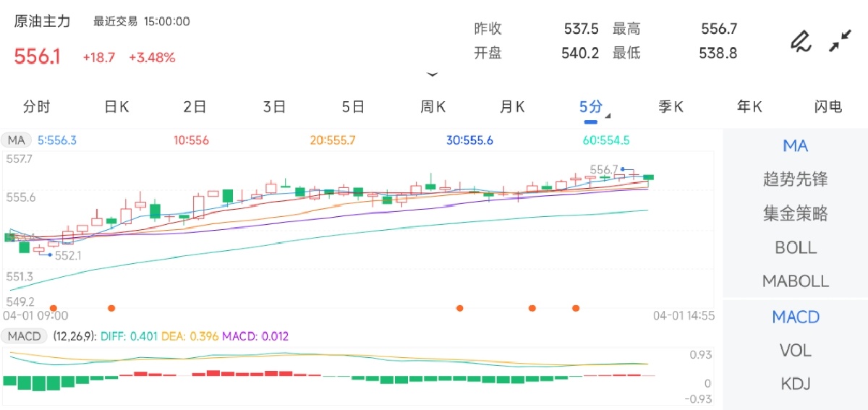
Task: Click the (12,26,9) MACD parameters
Action: click(x=75, y=336)
